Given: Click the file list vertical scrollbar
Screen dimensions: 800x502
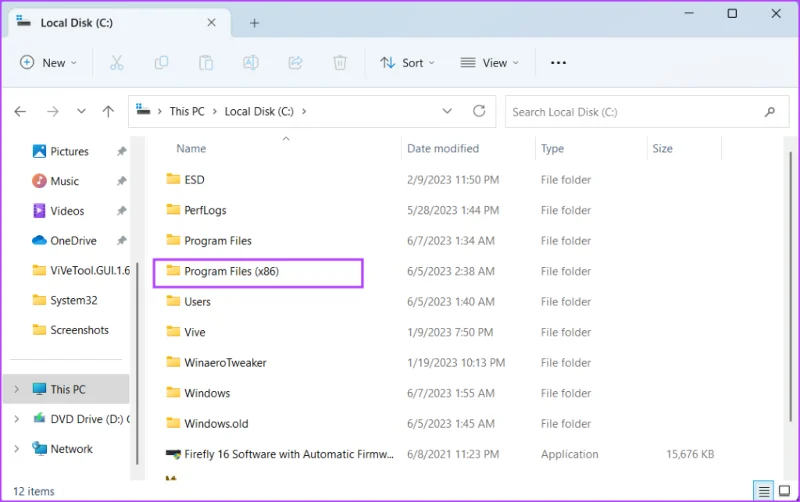Looking at the screenshot, I should pyautogui.click(x=790, y=286).
